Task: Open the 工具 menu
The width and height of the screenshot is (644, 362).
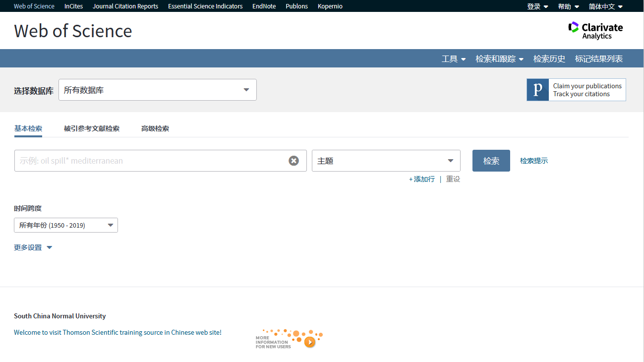Action: [x=454, y=59]
